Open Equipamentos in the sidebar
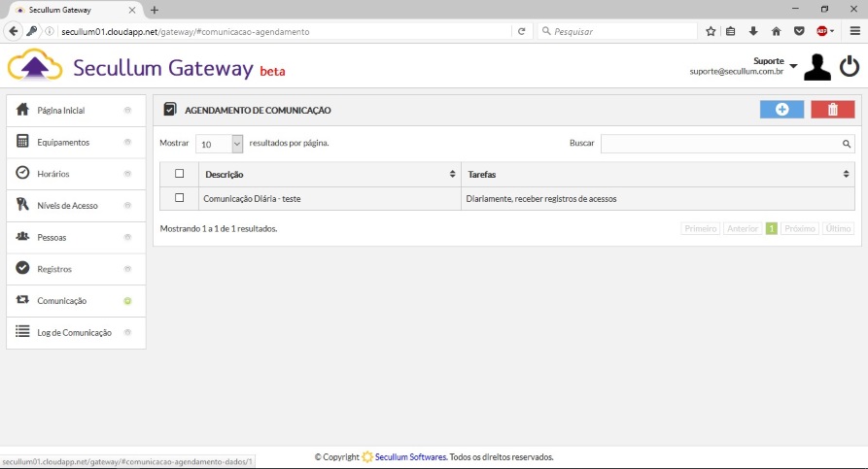The height and width of the screenshot is (469, 868). pyautogui.click(x=63, y=142)
